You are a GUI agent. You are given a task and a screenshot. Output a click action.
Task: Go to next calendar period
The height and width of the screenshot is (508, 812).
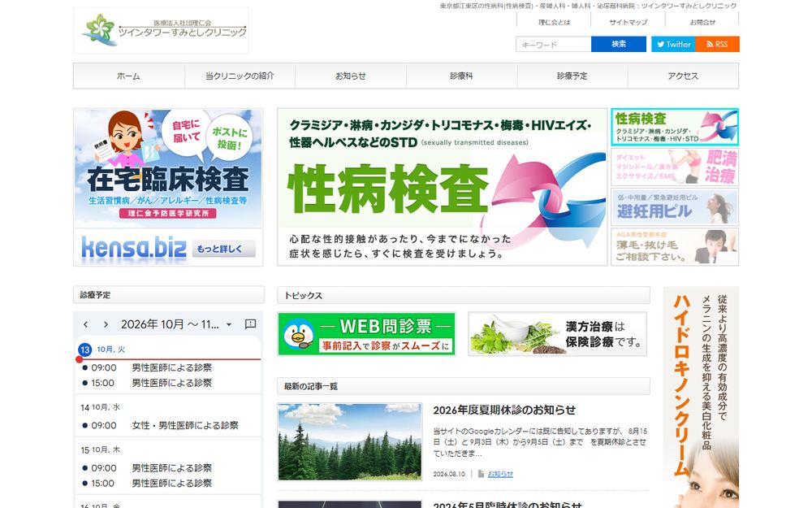[106, 324]
